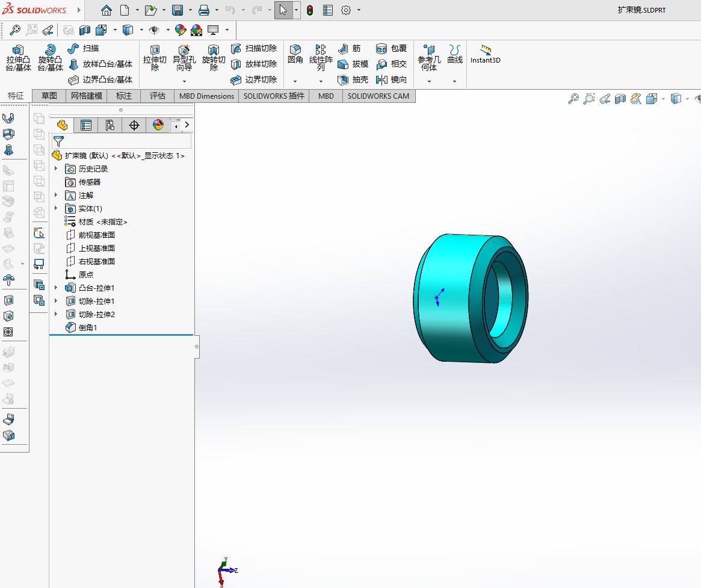The width and height of the screenshot is (701, 588).
Task: Select the Draft (拔模) feature
Action: [x=353, y=64]
